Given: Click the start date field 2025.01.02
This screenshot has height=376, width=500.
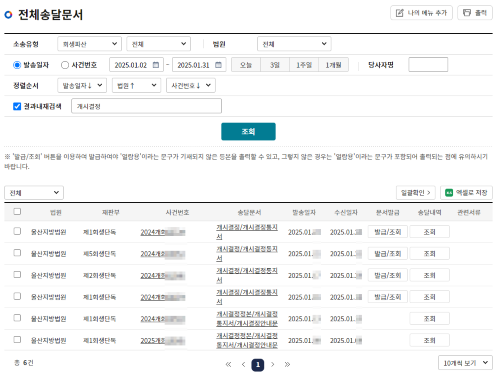Looking at the screenshot, I should [136, 65].
